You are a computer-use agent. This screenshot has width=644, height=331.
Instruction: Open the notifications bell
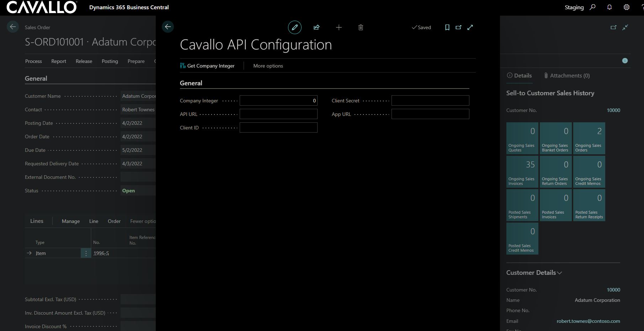coord(609,7)
